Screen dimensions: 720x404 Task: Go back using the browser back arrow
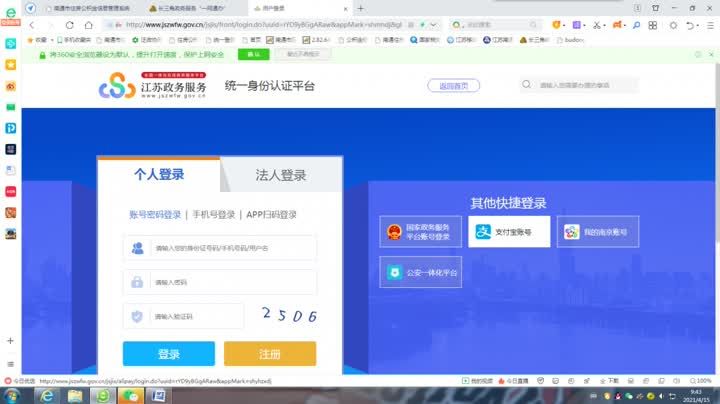pos(32,25)
